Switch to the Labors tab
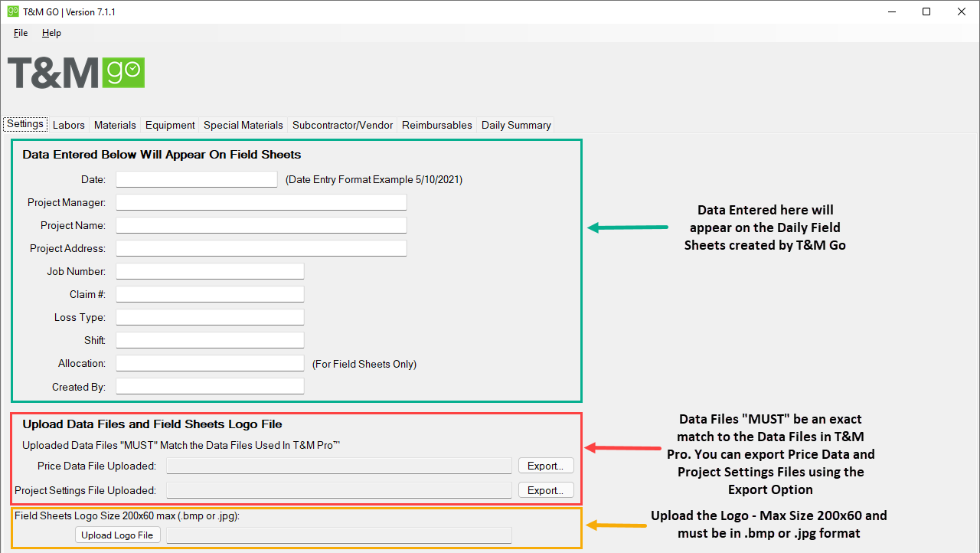The height and width of the screenshot is (553, 980). coord(69,125)
